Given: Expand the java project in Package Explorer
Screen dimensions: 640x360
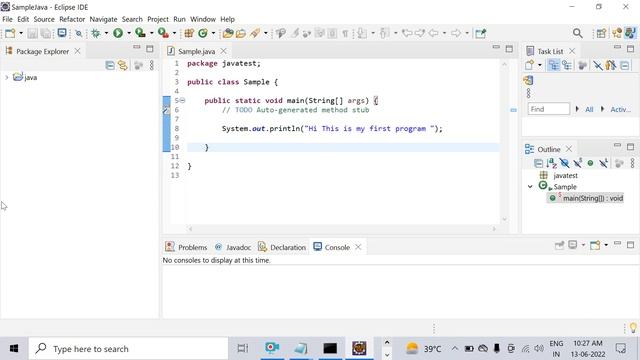Looking at the screenshot, I should click(7, 77).
